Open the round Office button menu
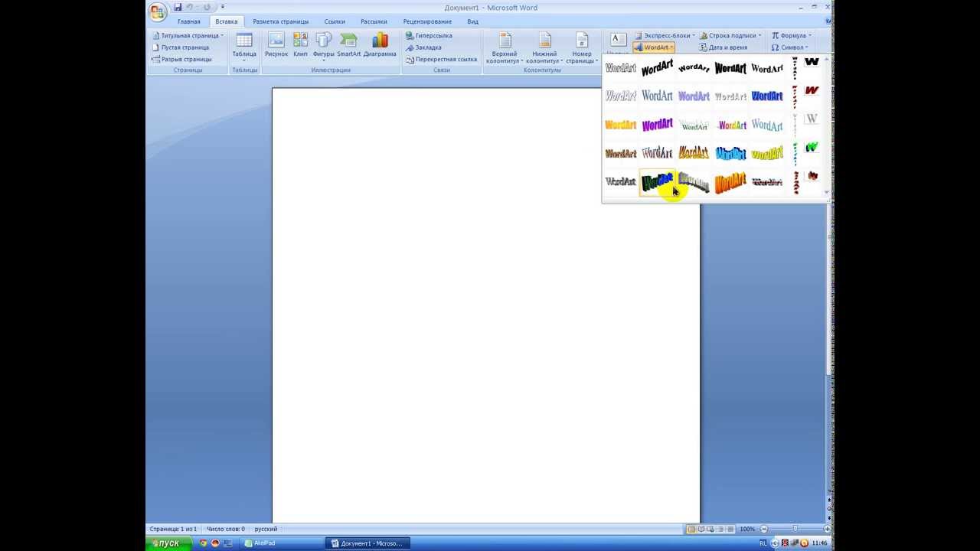This screenshot has height=551, width=980. click(158, 12)
